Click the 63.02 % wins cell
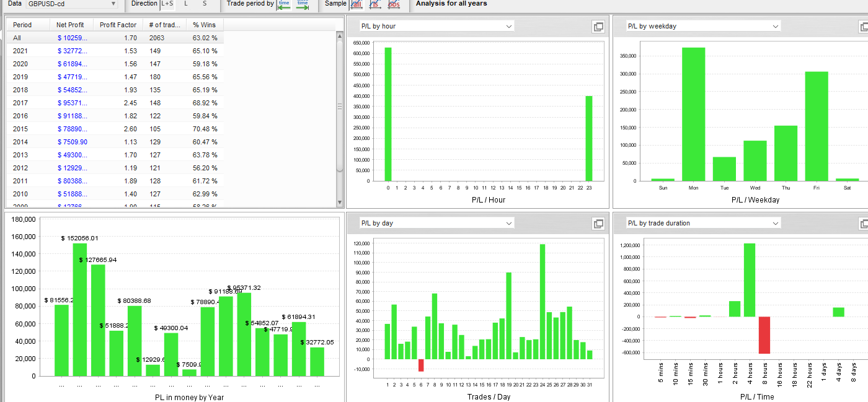Viewport: 868px width, 402px height. pos(205,38)
